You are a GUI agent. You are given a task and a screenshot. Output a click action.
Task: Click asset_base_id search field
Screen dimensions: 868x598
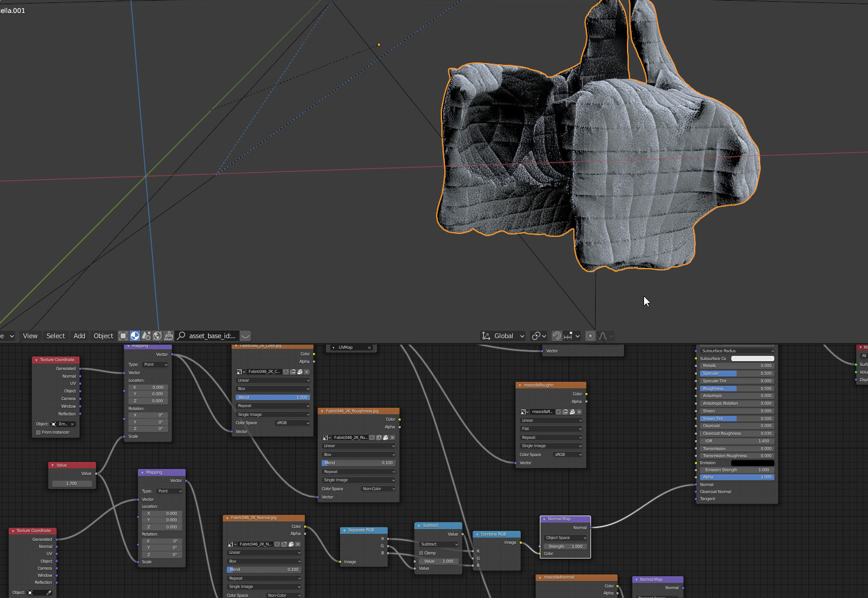tap(207, 336)
